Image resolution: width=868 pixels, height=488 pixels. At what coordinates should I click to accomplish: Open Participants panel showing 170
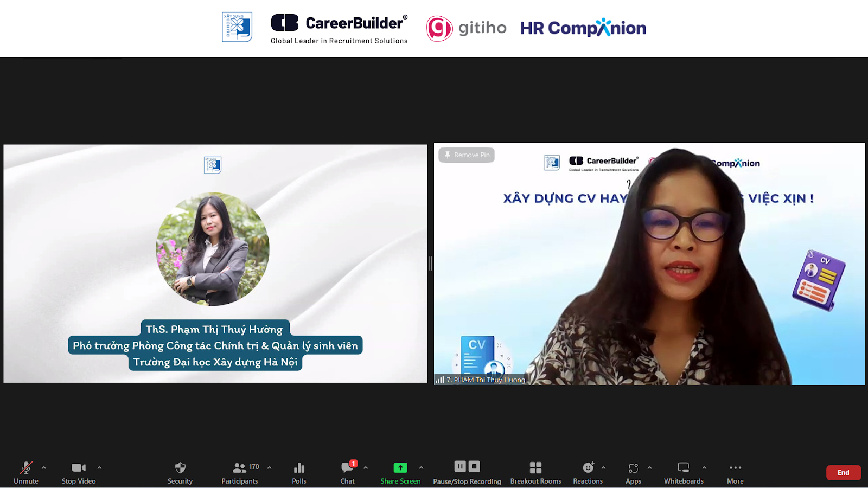tap(240, 473)
